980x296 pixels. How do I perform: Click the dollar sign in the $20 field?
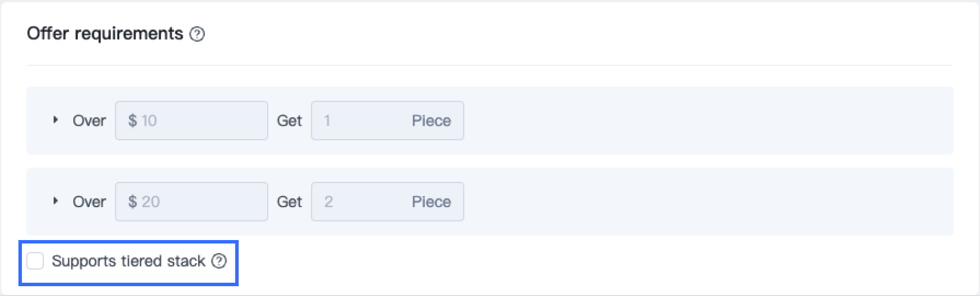coord(133,201)
